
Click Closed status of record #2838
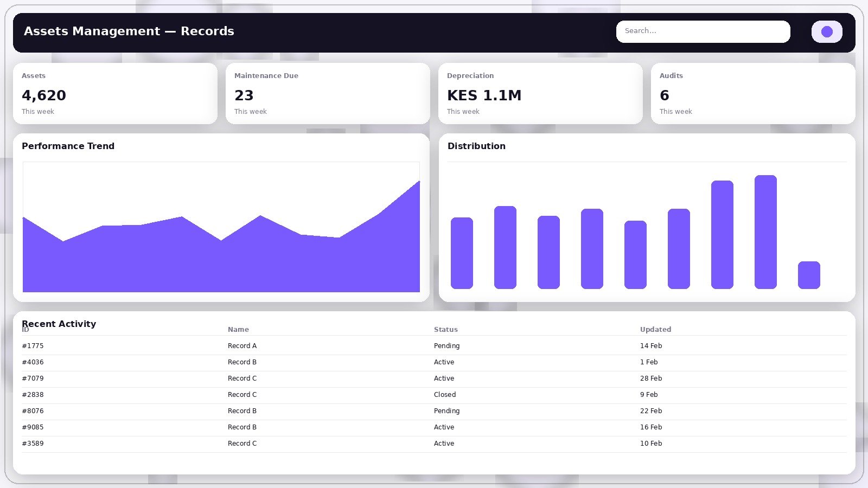point(445,395)
